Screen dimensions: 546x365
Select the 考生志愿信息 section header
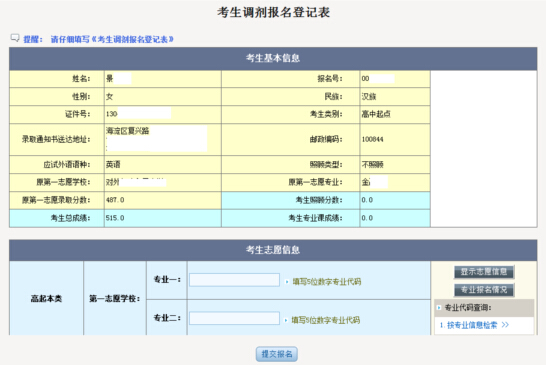coord(273,250)
